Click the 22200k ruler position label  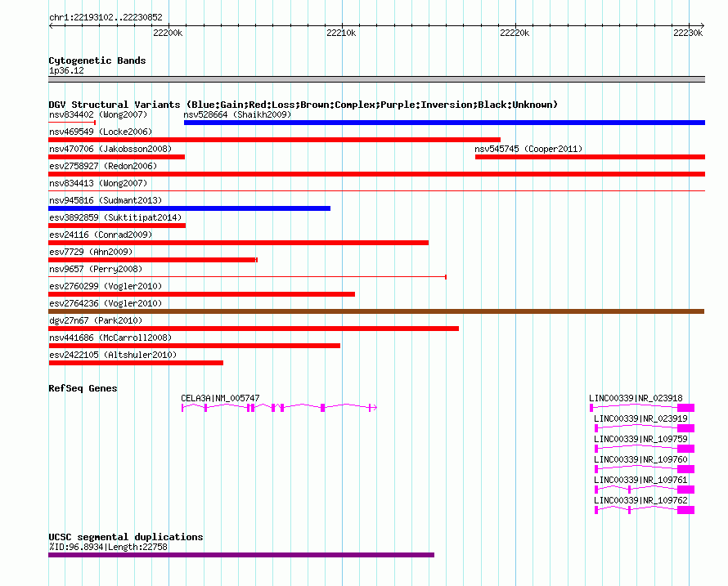(168, 33)
